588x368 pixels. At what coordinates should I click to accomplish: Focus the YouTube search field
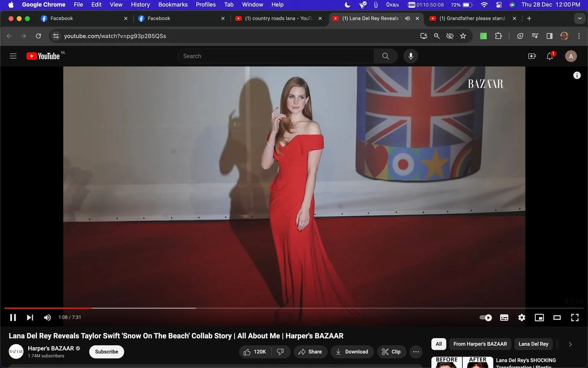click(276, 56)
